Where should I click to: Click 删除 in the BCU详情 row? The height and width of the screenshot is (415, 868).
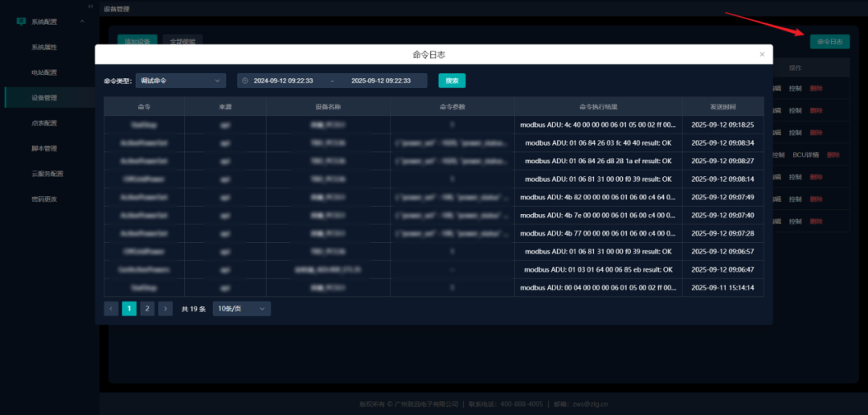coord(833,155)
